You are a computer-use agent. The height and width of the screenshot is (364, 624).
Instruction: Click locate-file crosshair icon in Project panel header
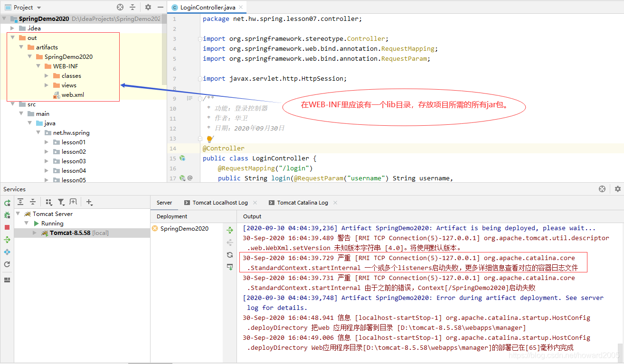120,7
